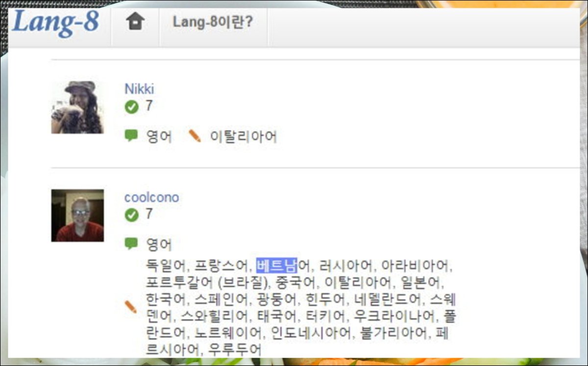Click coolcono's green speech bubble icon
588x366 pixels.
coord(131,243)
